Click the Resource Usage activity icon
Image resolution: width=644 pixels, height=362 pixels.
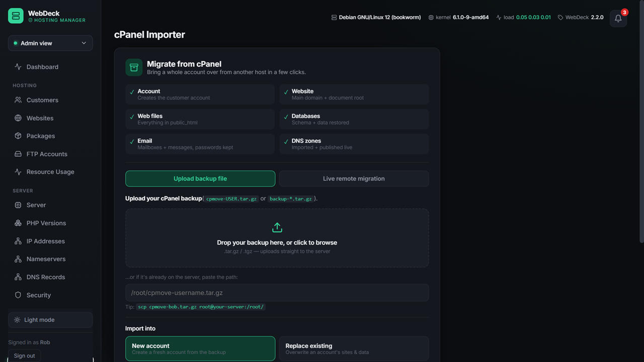18,172
